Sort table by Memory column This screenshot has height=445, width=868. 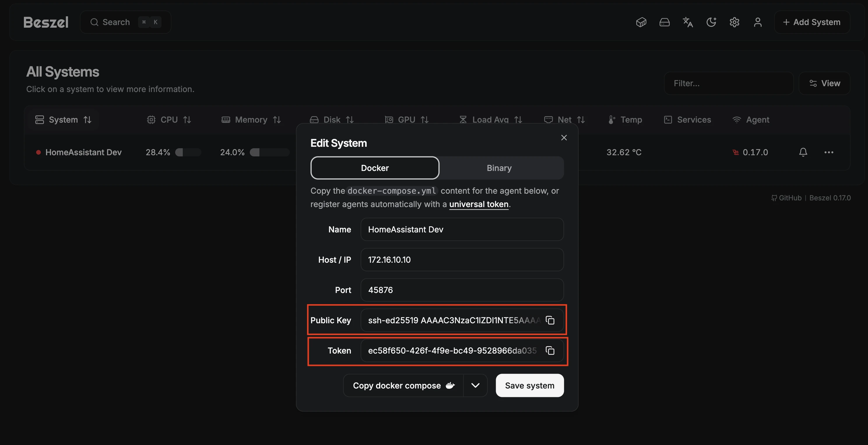251,119
